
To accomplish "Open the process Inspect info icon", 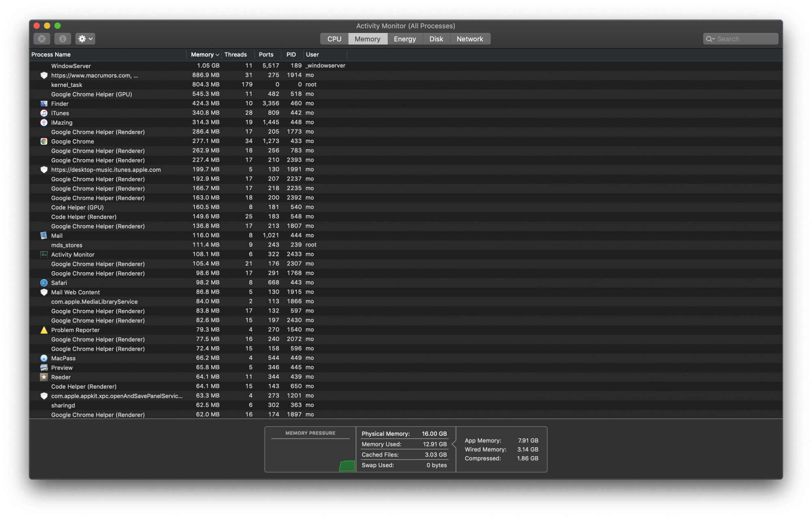I will click(63, 39).
